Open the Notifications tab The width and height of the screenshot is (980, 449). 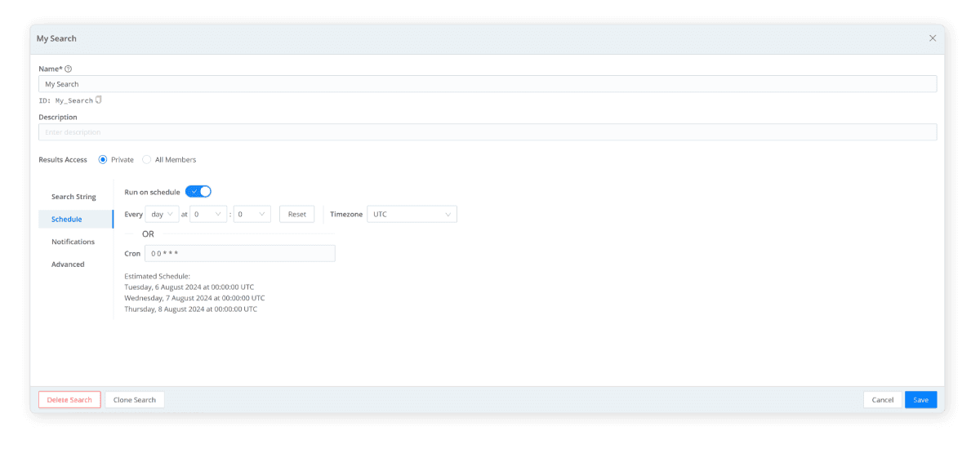point(73,242)
